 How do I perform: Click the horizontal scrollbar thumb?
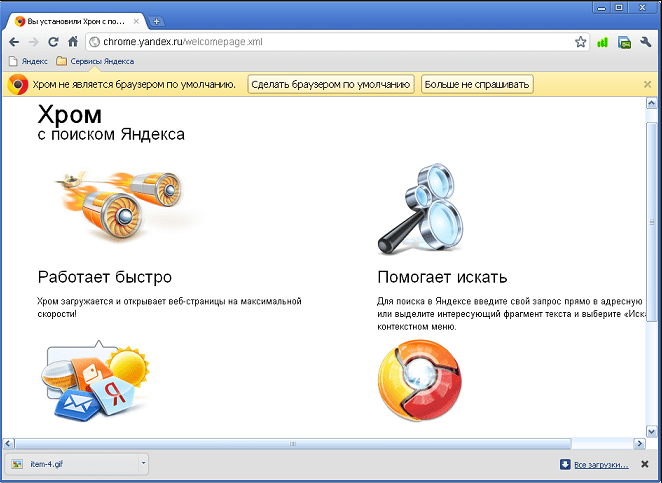tap(290, 443)
